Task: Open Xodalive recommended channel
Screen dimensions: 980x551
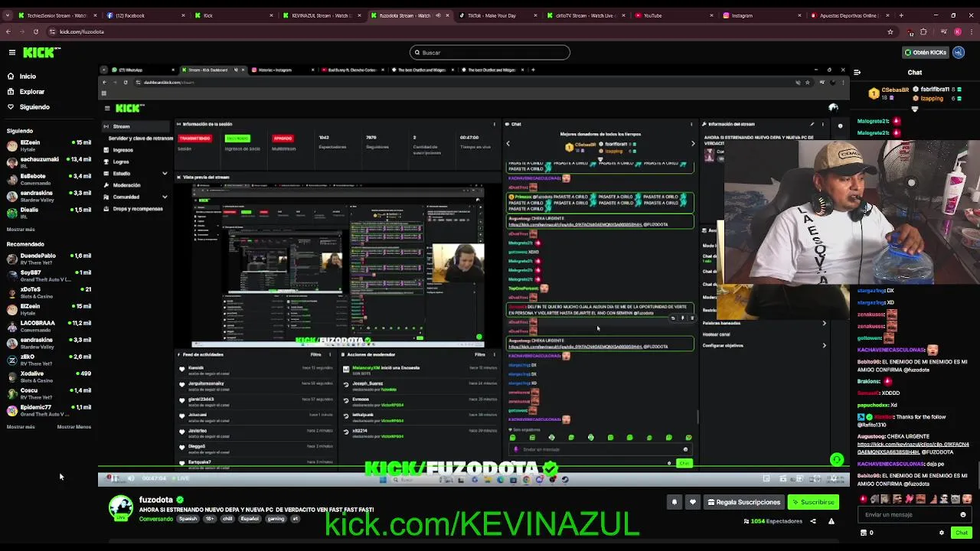Action: click(47, 377)
